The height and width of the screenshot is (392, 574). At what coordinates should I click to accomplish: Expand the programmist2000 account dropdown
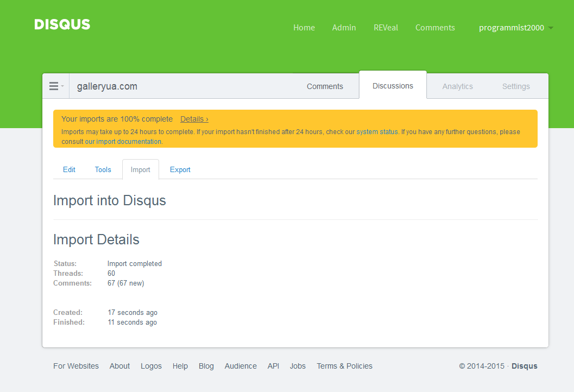[516, 28]
